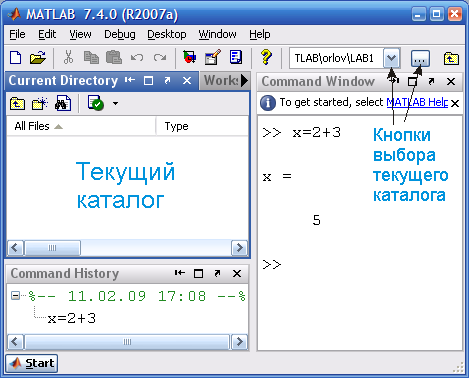
Task: Sort by the Type column header
Action: click(202, 126)
